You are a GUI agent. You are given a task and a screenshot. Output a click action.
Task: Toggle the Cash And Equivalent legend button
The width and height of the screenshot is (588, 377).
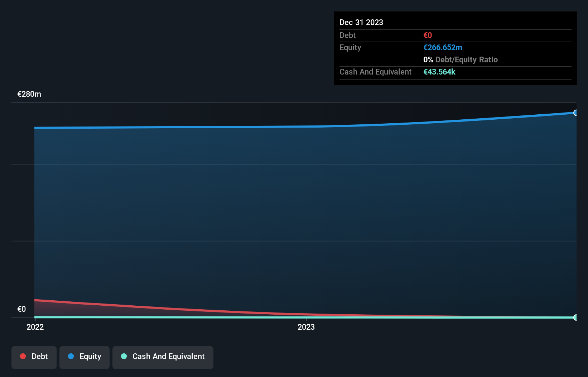163,357
